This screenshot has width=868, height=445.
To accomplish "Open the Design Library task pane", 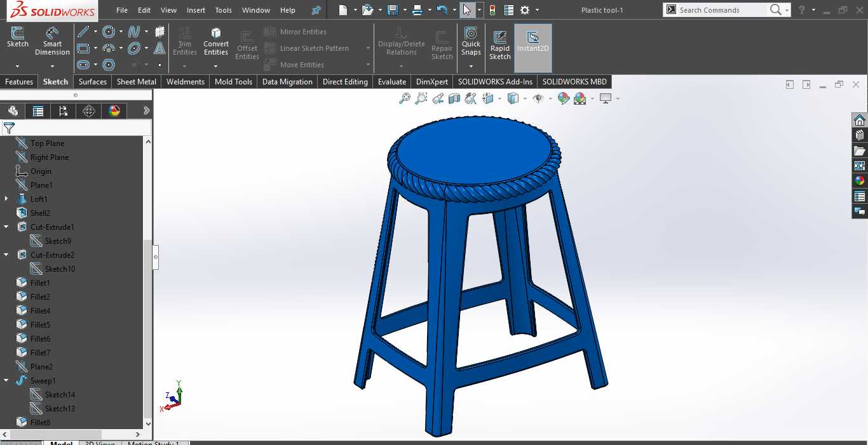I will (860, 135).
